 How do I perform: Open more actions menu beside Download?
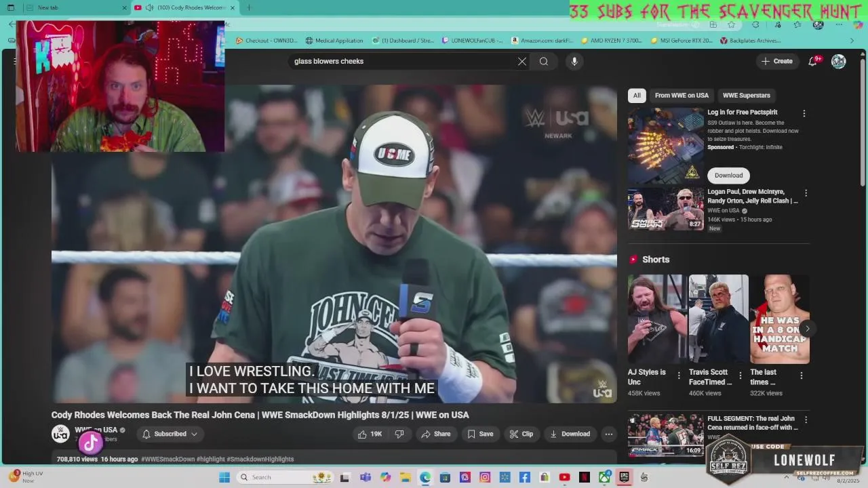[608, 434]
